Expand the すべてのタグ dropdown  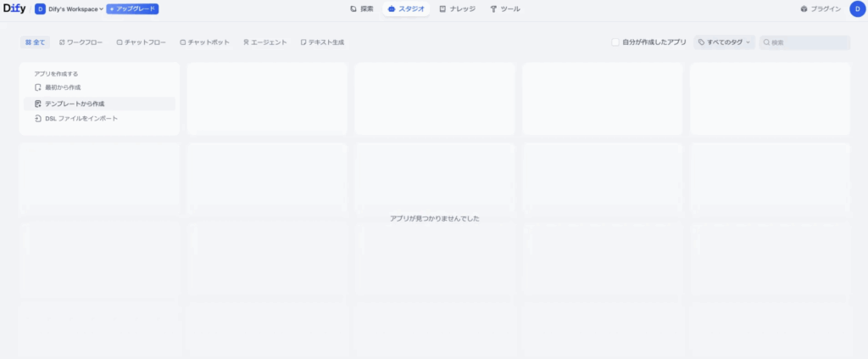click(x=724, y=42)
